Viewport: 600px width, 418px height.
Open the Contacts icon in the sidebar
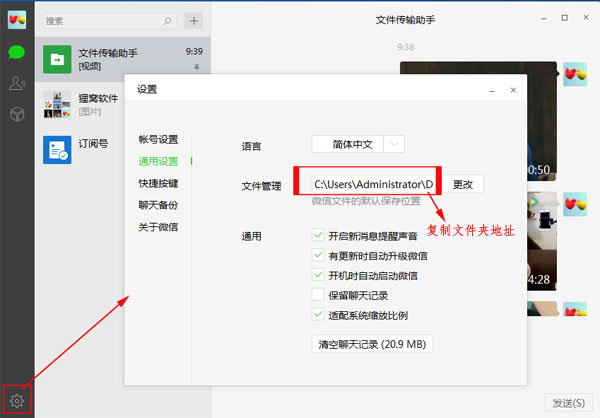point(17,83)
